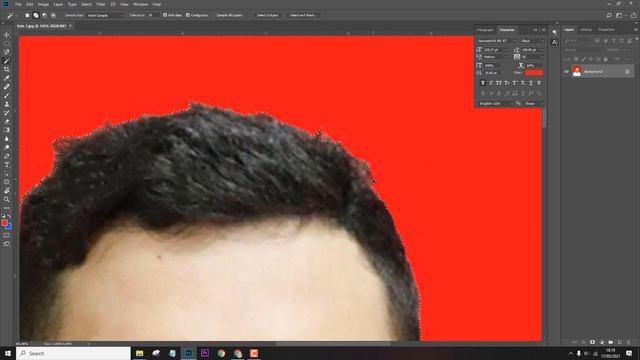This screenshot has width=640, height=360.
Task: Select the Blur tool
Action: [7, 139]
